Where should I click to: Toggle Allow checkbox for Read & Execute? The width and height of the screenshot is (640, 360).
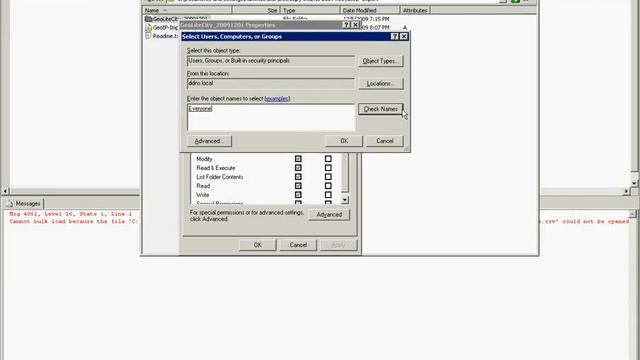click(298, 168)
